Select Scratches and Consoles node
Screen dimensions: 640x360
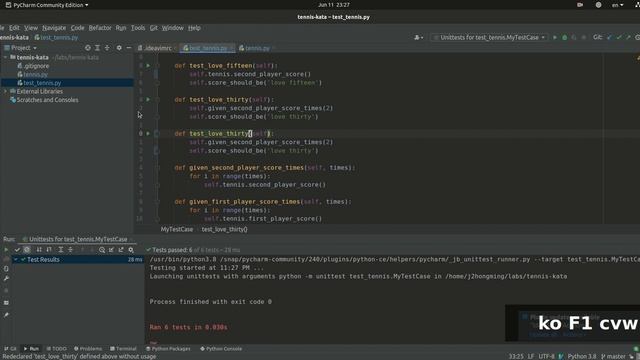(44, 100)
